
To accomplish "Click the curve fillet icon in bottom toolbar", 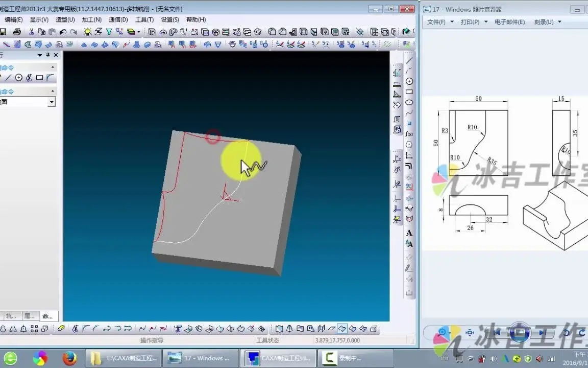I will (x=86, y=329).
